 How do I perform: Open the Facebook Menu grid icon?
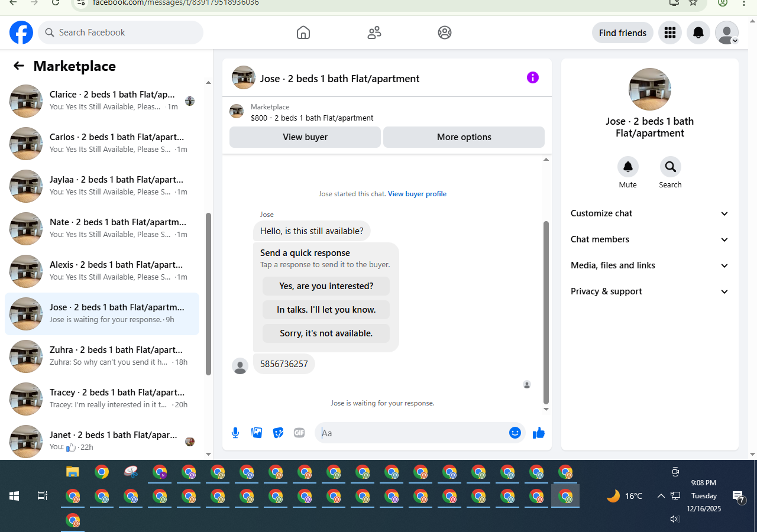(x=670, y=33)
